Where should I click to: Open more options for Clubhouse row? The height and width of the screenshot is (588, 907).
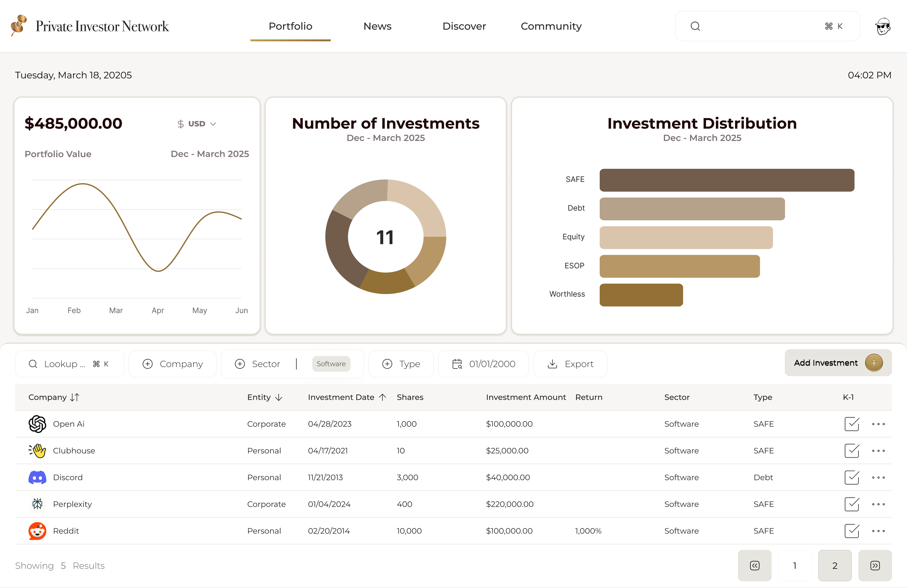click(878, 451)
